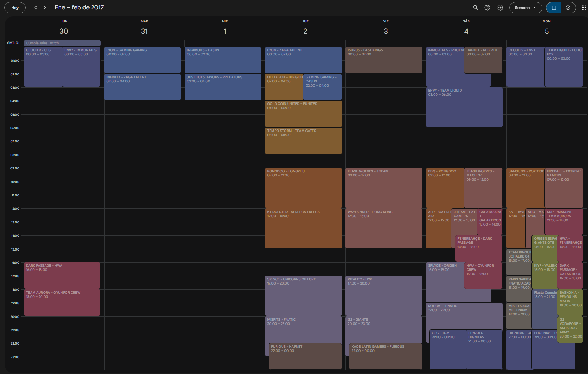This screenshot has width=588, height=374.
Task: Open the settings gear menu
Action: (500, 8)
